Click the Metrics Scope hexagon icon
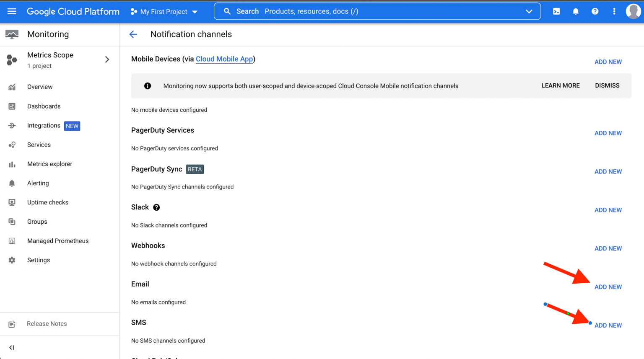The width and height of the screenshot is (644, 359). point(12,60)
